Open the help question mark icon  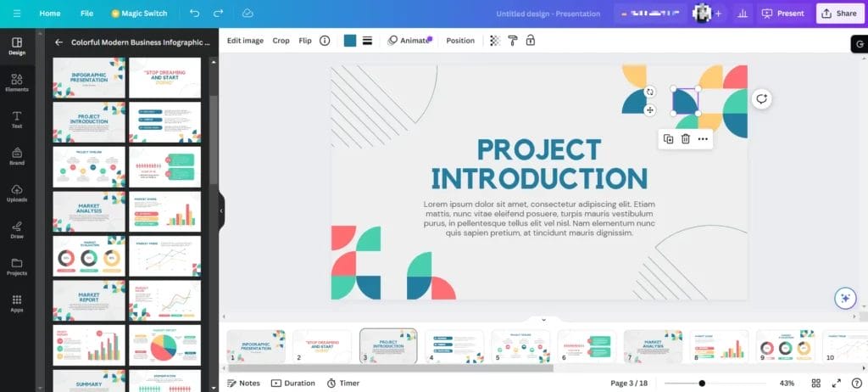857,384
